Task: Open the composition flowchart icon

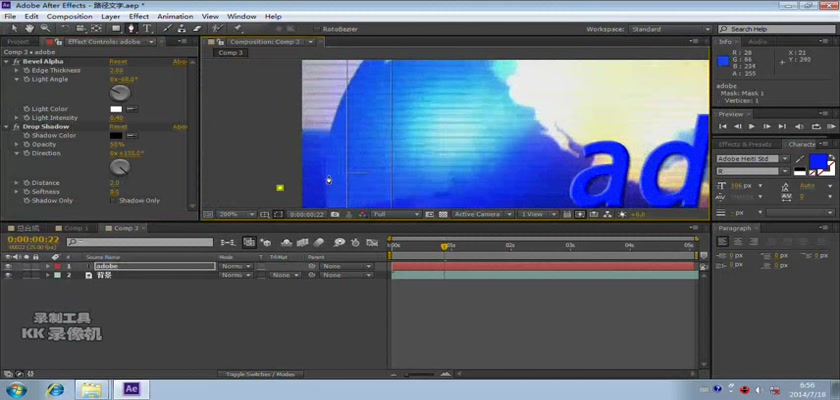Action: point(608,214)
